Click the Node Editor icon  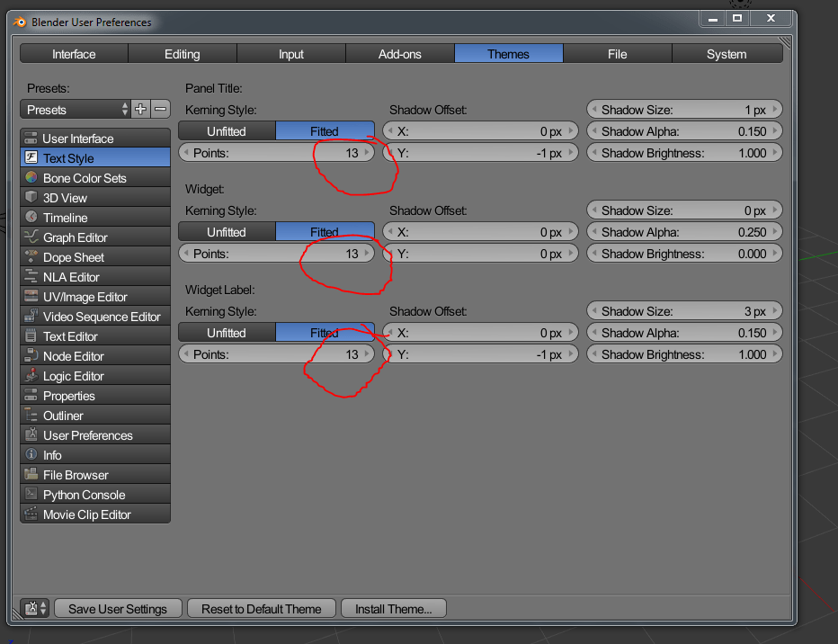[x=30, y=355]
